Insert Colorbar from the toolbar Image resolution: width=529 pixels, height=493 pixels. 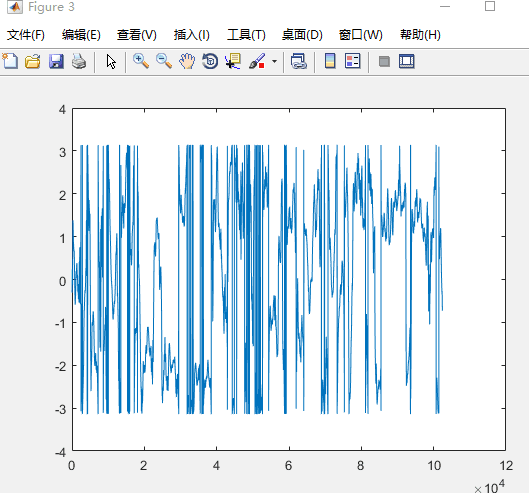[x=330, y=61]
